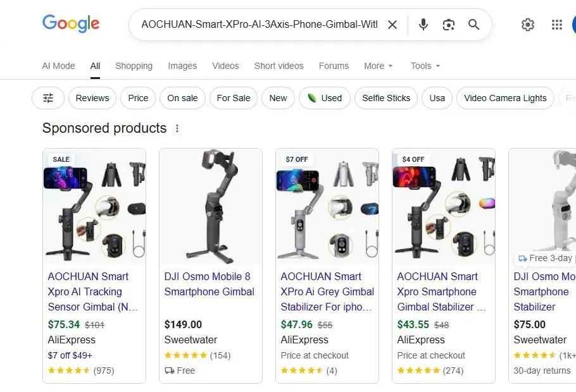Toggle the Used filter chip
Screen dimensions: 576x392
click(x=325, y=98)
